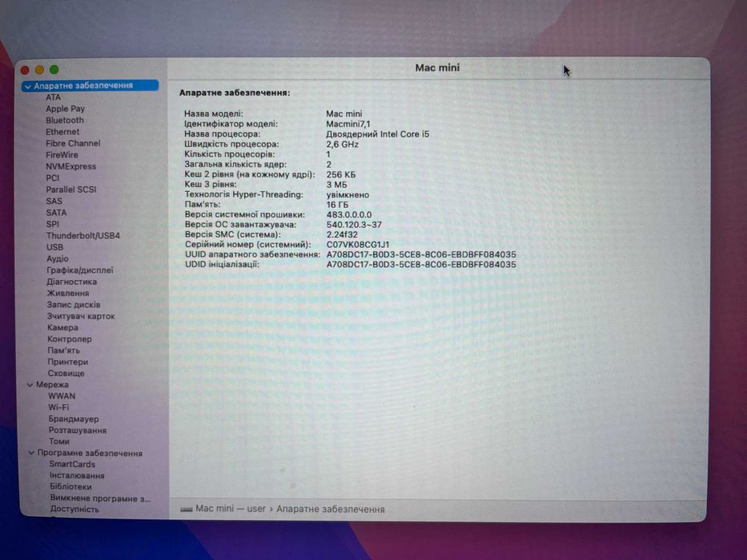
Task: Open Пам'ять in the sidebar
Action: pos(63,350)
